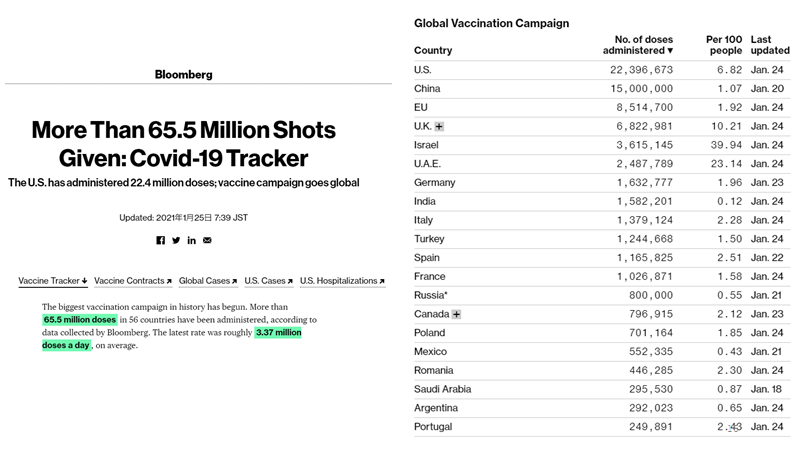The width and height of the screenshot is (800, 450).
Task: Share article via email envelope icon
Action: click(207, 240)
